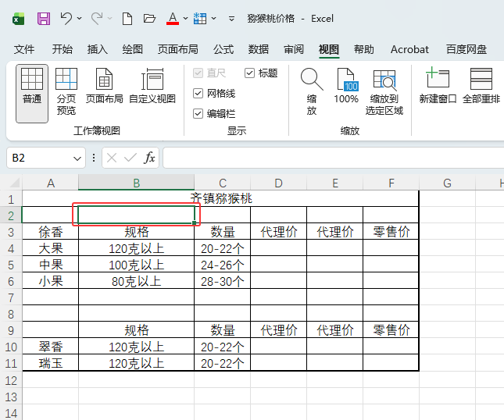
Task: Click the table borders icon in toolbar
Action: [200, 19]
